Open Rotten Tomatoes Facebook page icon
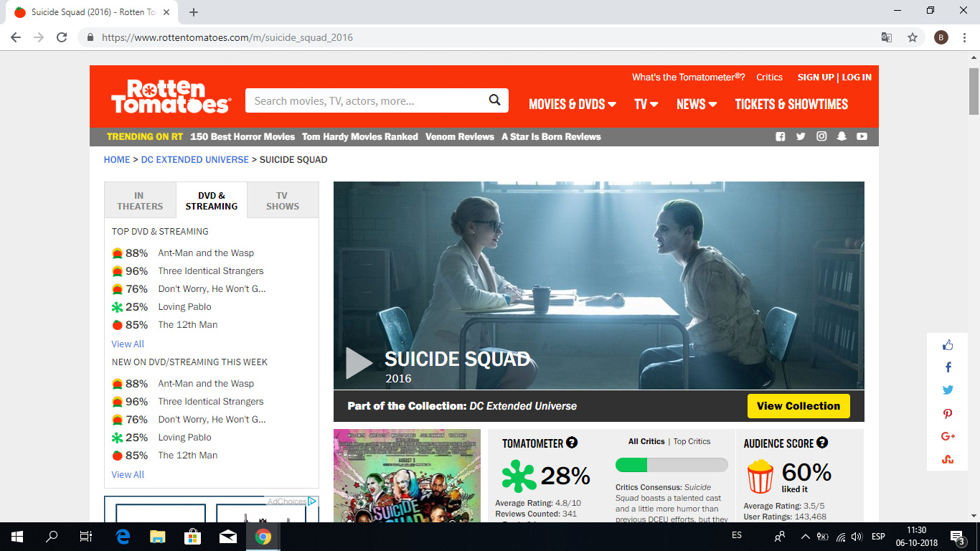980x551 pixels. (x=781, y=136)
